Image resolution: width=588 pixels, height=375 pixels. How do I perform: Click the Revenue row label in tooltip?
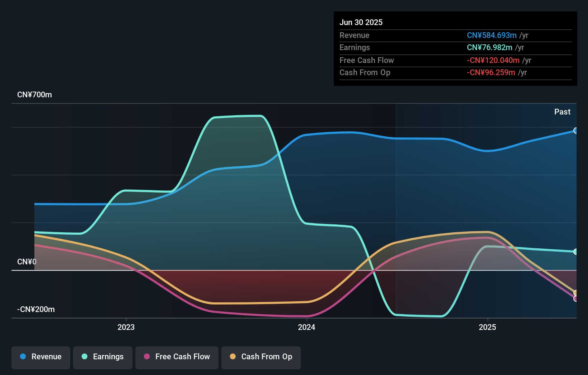355,35
